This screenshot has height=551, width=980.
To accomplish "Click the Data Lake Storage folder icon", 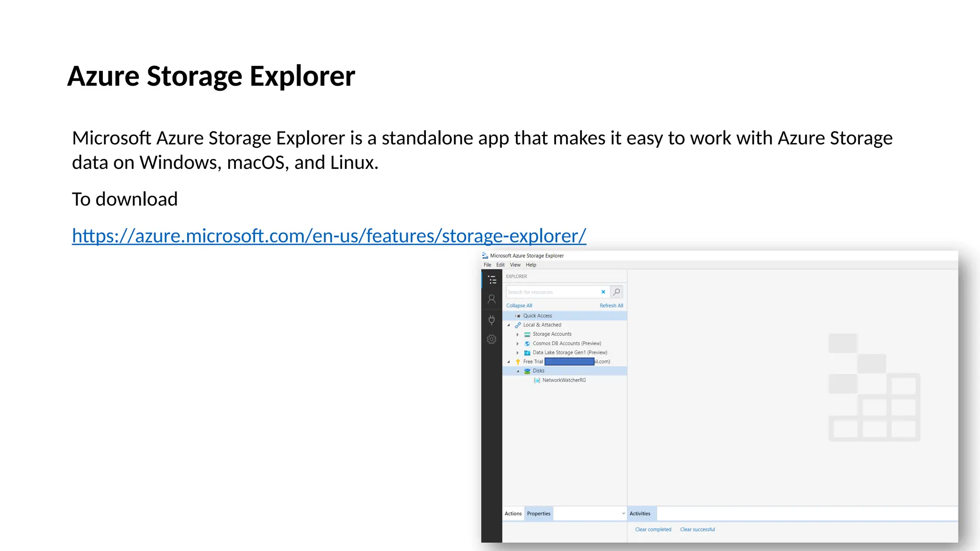I will tap(527, 353).
